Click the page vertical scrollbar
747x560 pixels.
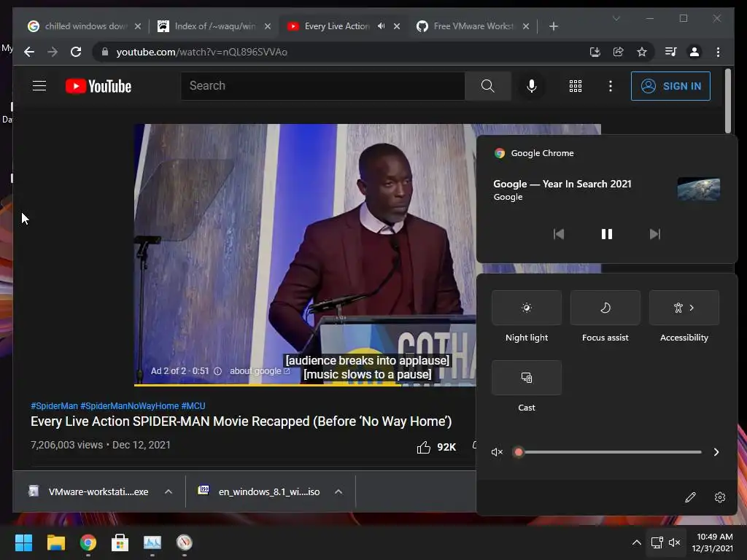pos(727,101)
